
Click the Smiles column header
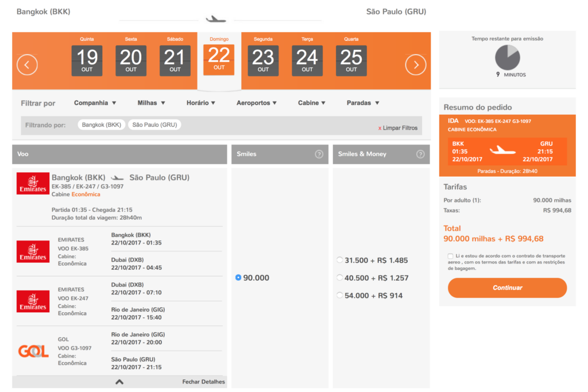click(280, 154)
